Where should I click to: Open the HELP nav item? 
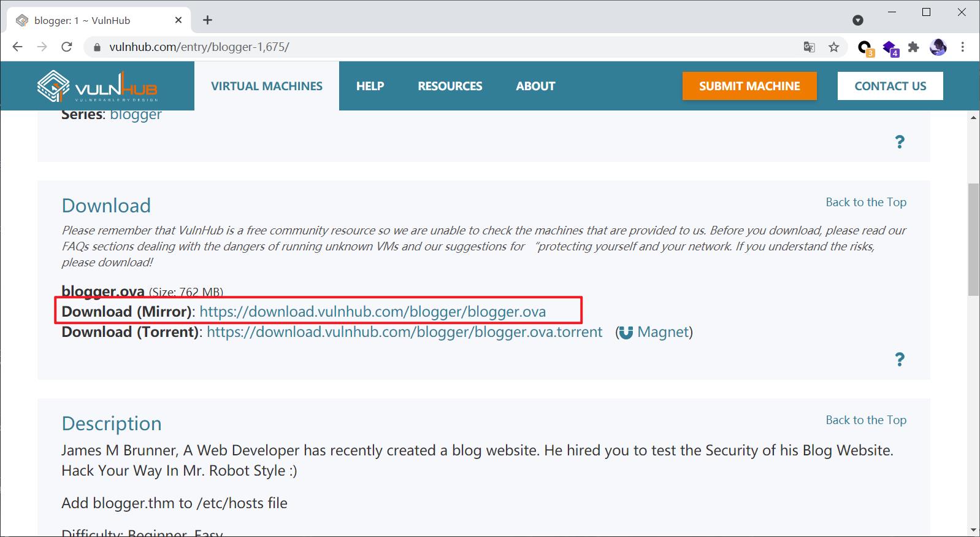[370, 86]
